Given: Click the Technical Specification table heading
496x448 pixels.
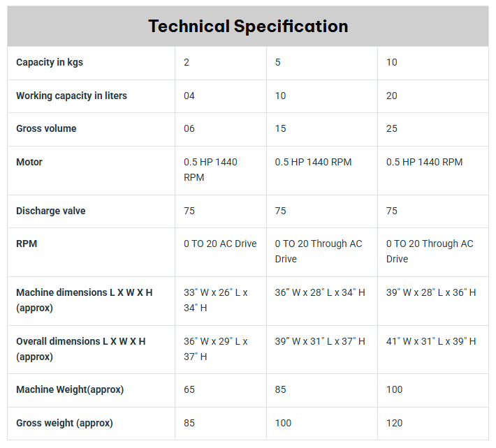Looking at the screenshot, I should (248, 27).
